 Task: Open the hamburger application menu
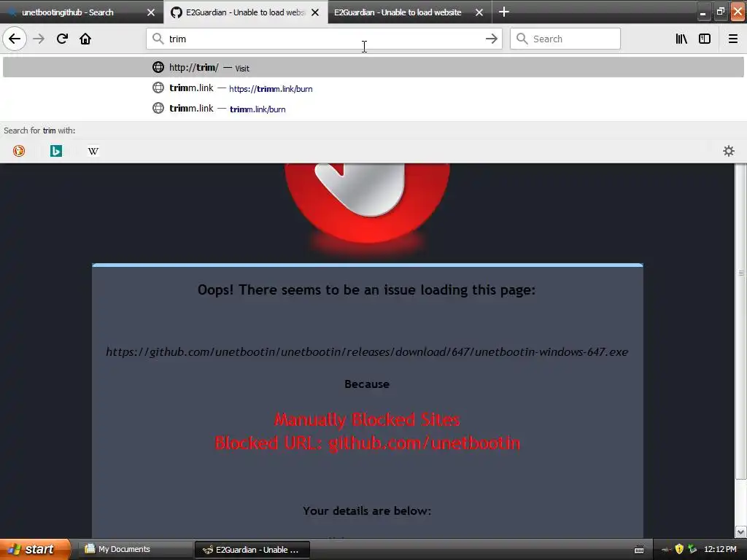click(732, 39)
